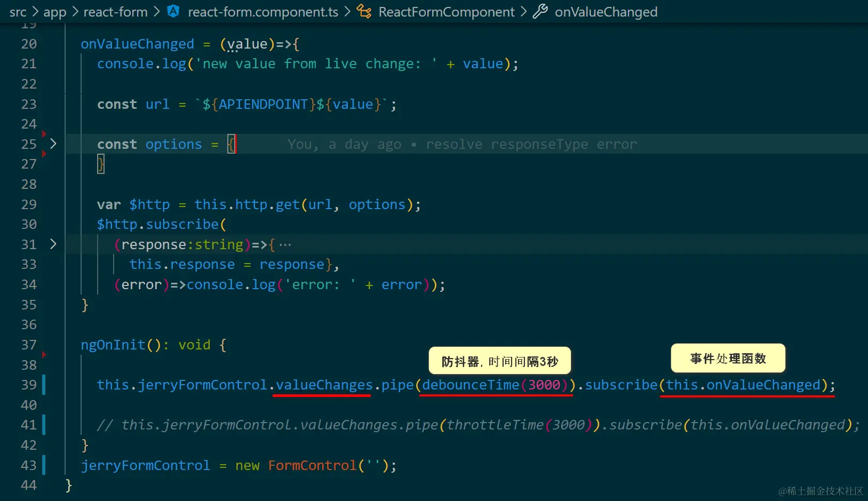
Task: Expand the folded block at line 25
Action: pos(53,144)
